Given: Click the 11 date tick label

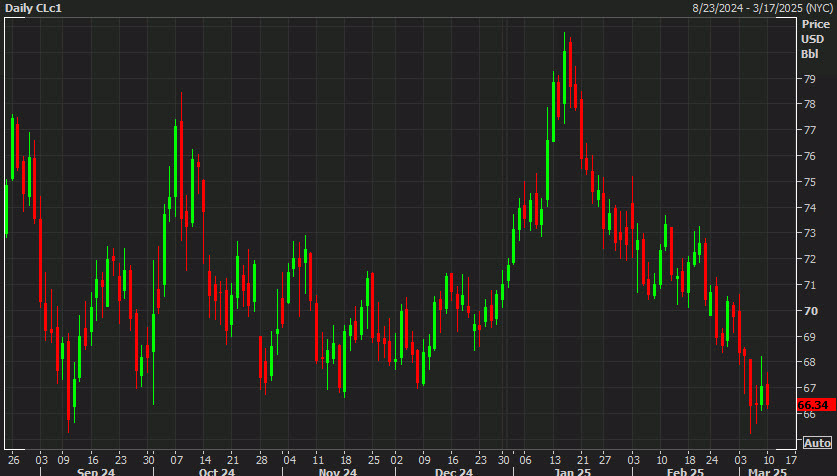Looking at the screenshot, I should [x=318, y=459].
